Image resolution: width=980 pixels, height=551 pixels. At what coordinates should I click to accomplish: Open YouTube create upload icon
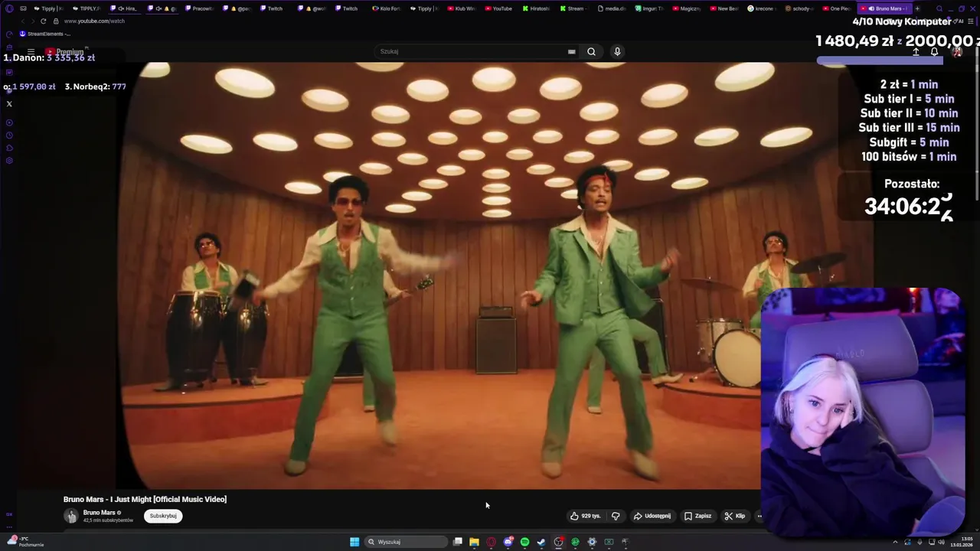coord(916,52)
